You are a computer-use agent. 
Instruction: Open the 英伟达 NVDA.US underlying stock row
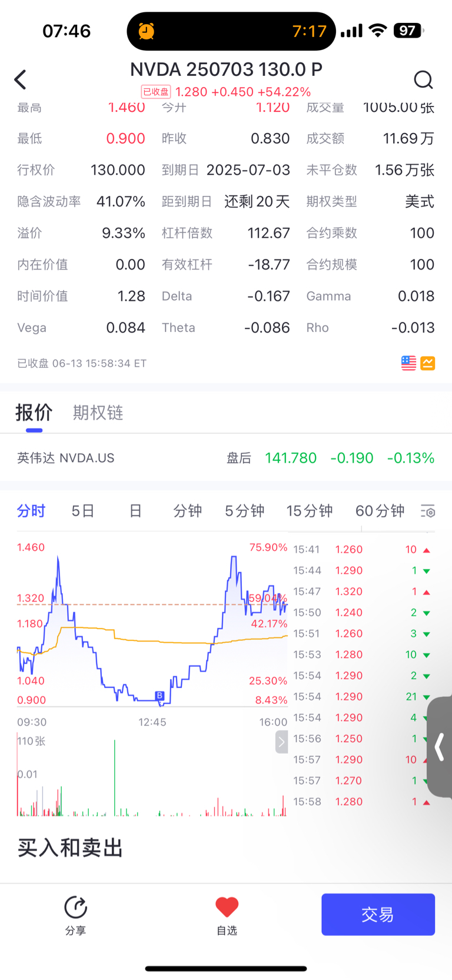pos(226,458)
